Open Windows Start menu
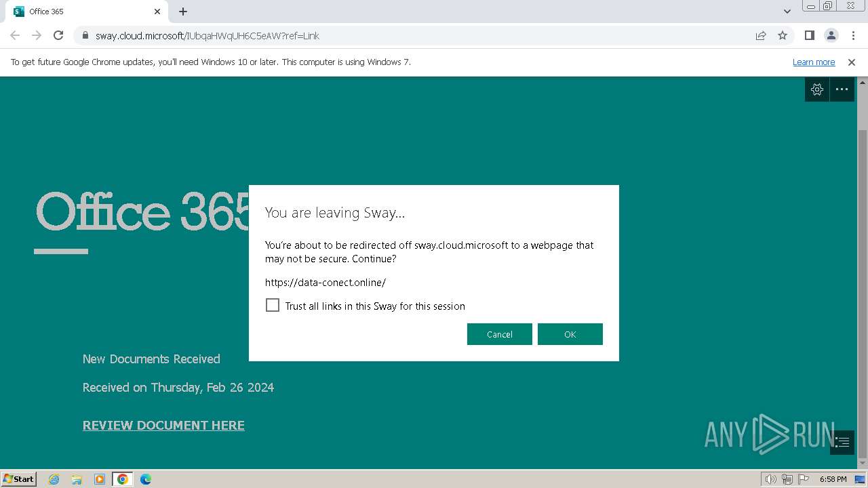This screenshot has height=488, width=868. (x=18, y=479)
